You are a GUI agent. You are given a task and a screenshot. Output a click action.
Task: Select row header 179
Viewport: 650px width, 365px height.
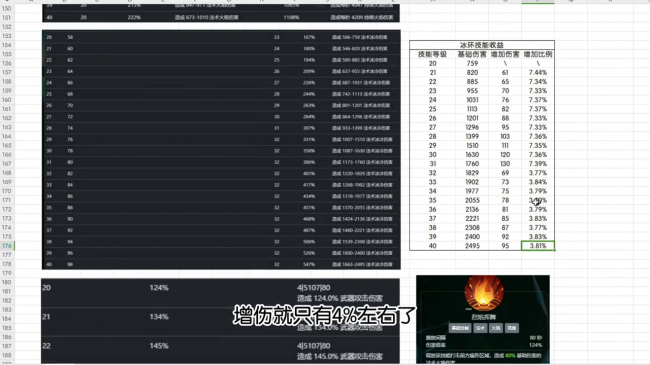7,273
